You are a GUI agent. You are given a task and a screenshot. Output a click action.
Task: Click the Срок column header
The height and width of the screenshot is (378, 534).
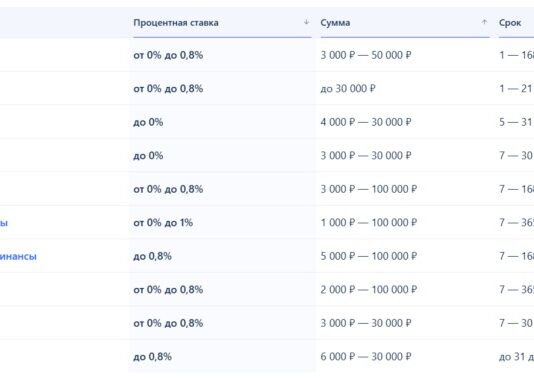point(510,23)
